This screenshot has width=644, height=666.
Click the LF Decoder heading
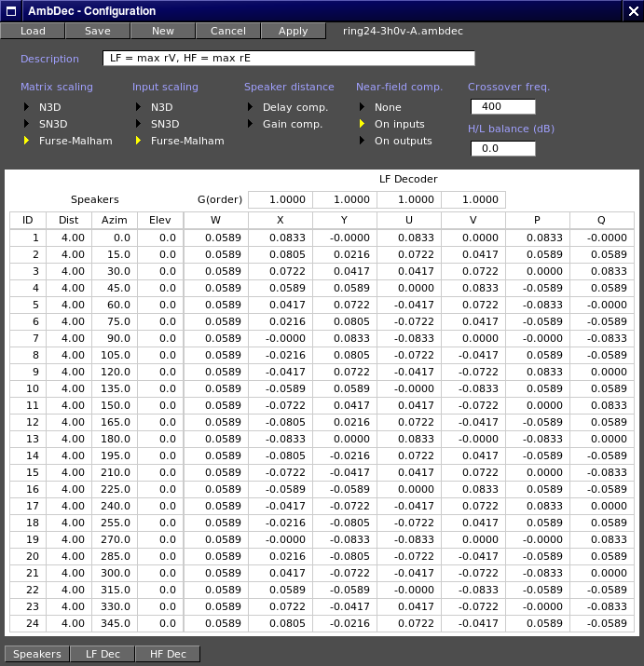[x=408, y=179]
